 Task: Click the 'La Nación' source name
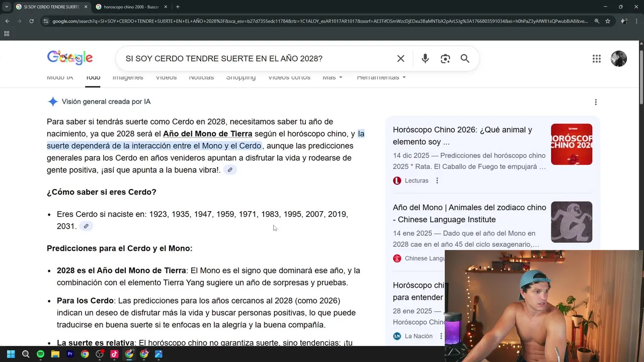[x=419, y=336]
